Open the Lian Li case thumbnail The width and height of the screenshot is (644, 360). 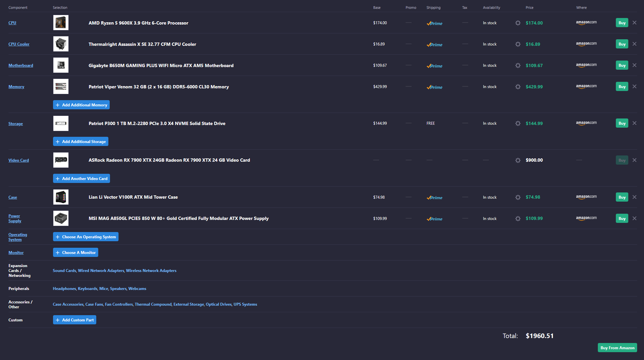(61, 197)
